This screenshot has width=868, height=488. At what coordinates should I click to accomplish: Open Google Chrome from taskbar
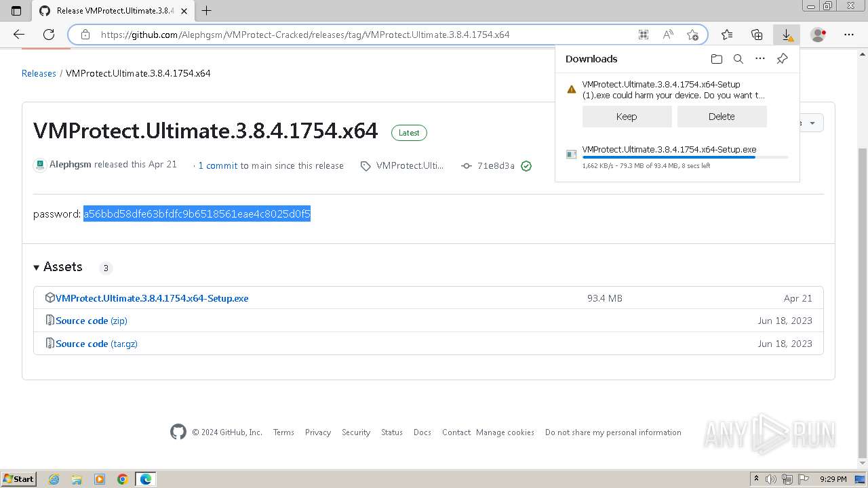(123, 479)
